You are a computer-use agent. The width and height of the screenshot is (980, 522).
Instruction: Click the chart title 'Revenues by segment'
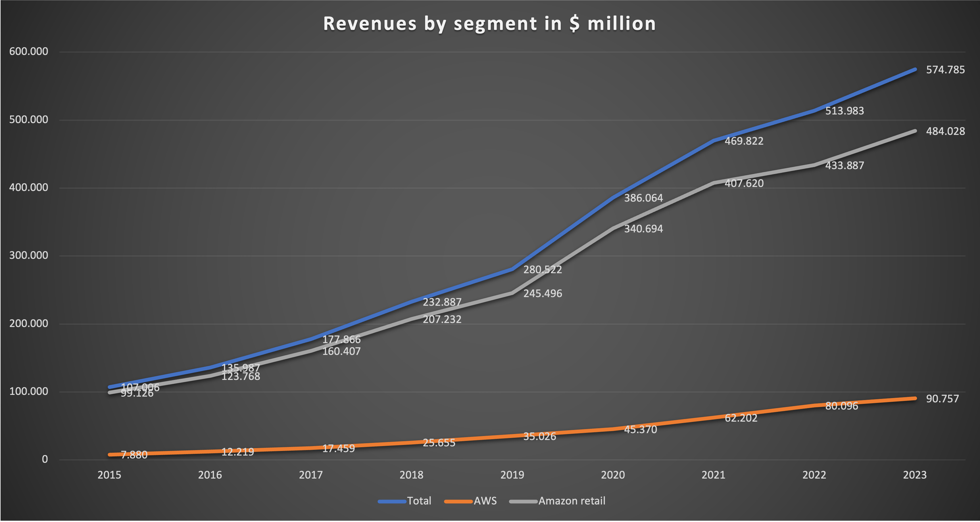click(489, 24)
